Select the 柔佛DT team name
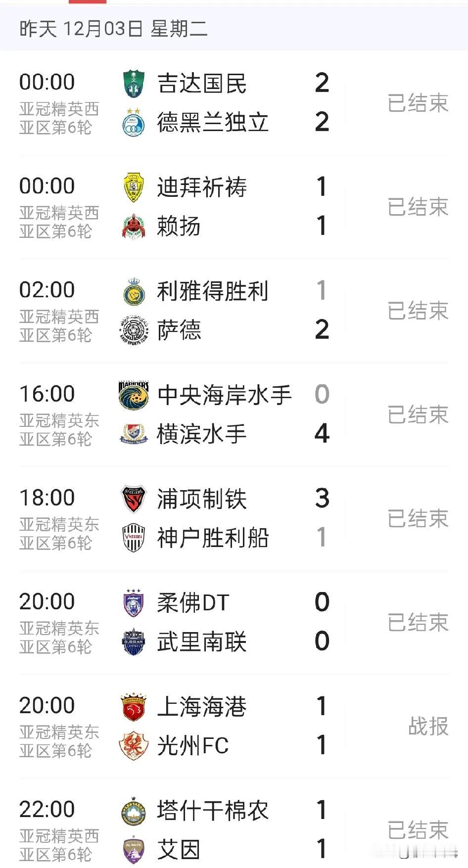The height and width of the screenshot is (868, 468). [x=193, y=602]
